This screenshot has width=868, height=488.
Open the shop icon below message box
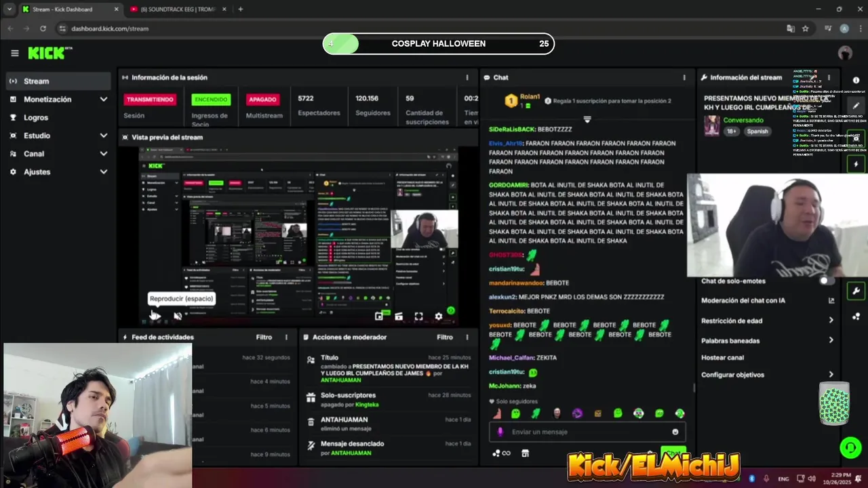click(x=525, y=453)
